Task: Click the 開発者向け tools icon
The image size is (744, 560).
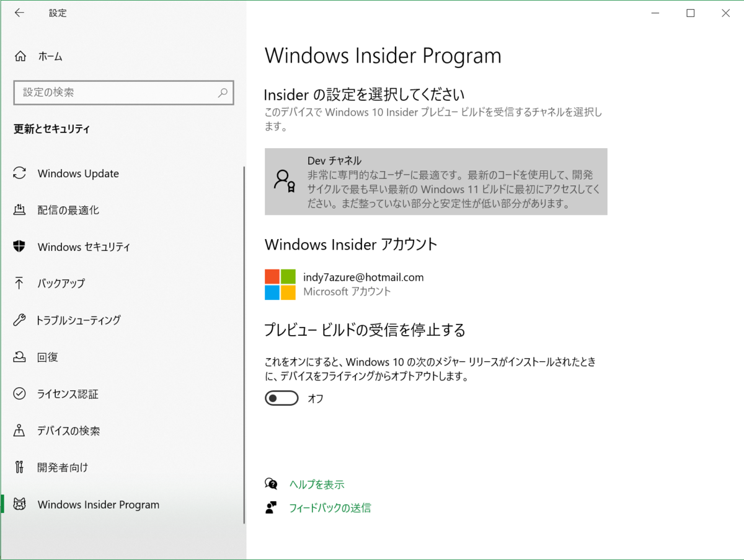Action: tap(20, 467)
